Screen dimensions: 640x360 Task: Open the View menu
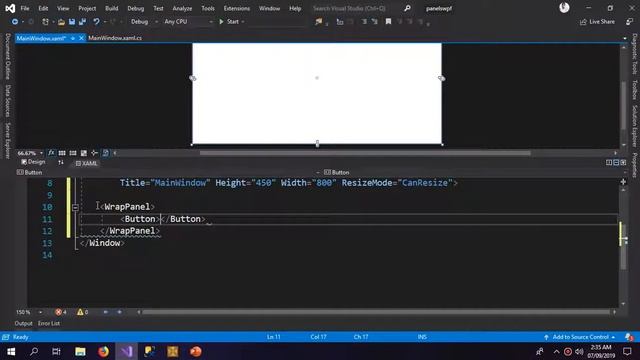coord(63,8)
